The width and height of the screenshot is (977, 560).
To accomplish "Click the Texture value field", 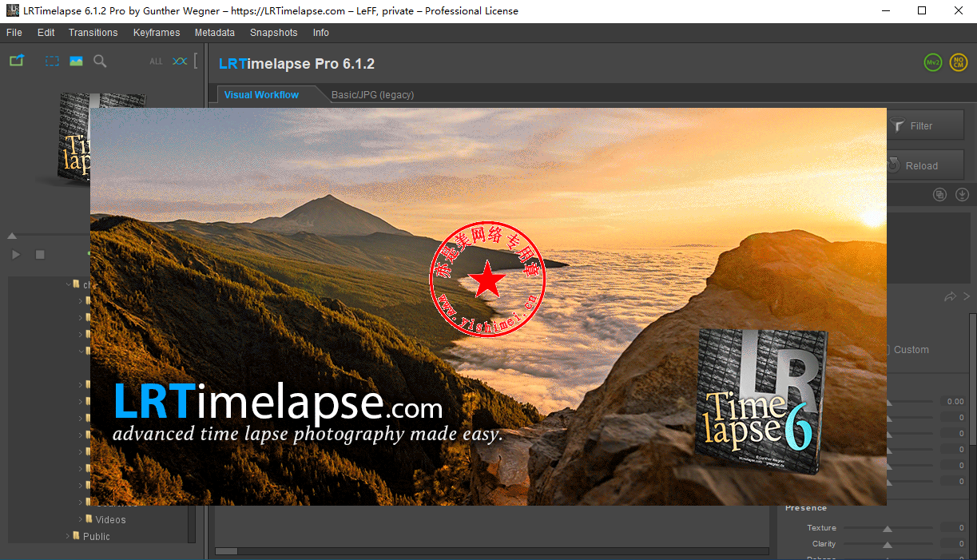I will (x=952, y=528).
